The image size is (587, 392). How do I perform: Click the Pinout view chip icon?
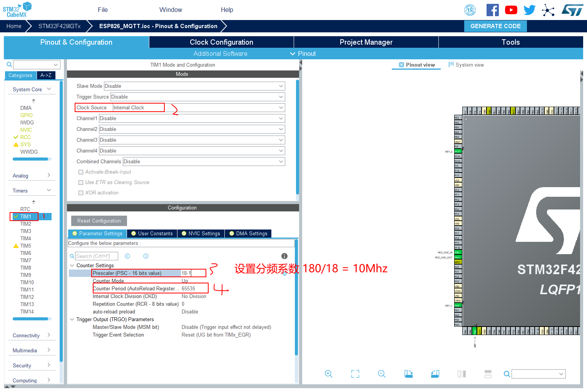(401, 65)
